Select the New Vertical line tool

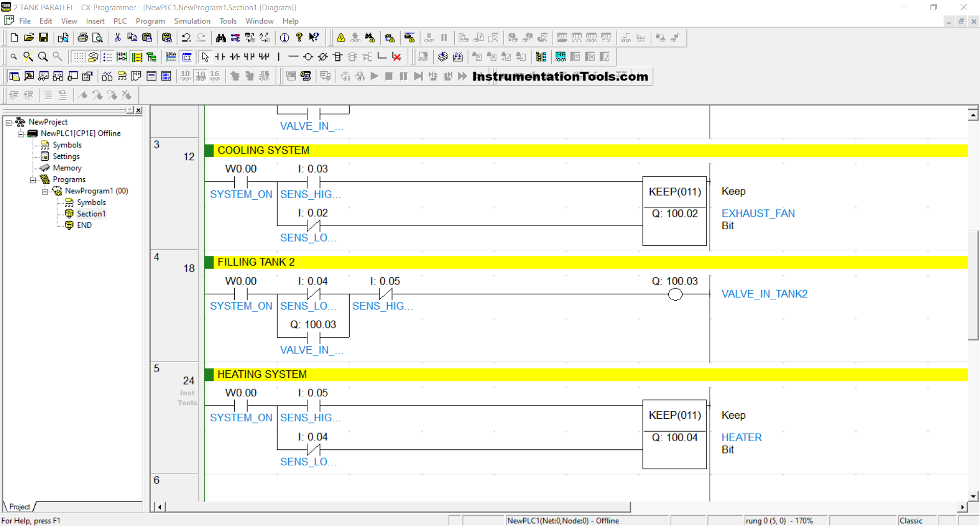[x=279, y=57]
